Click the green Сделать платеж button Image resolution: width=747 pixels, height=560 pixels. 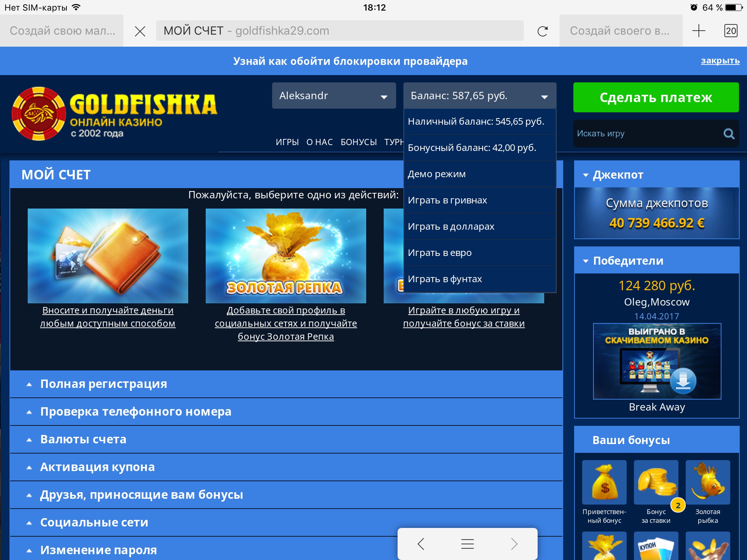(655, 97)
